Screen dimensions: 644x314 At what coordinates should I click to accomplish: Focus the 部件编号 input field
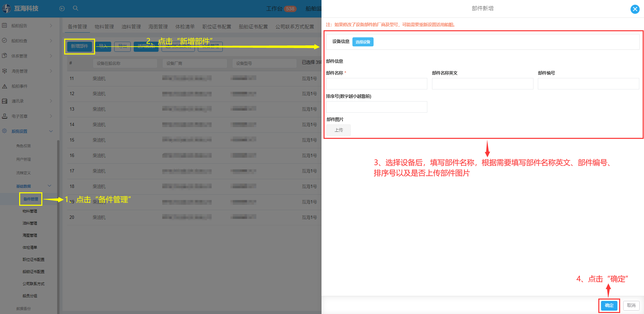588,84
